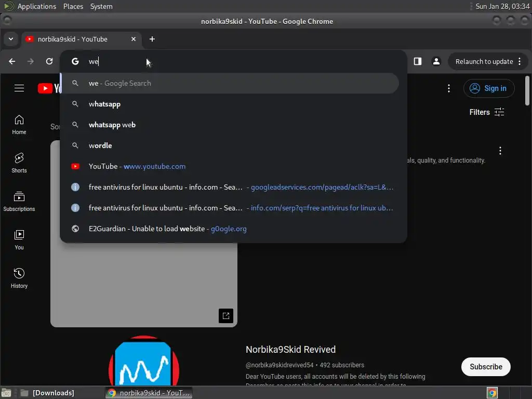The image size is (532, 399).
Task: Open the Norbika9Skid Revived channel title
Action: click(x=291, y=350)
